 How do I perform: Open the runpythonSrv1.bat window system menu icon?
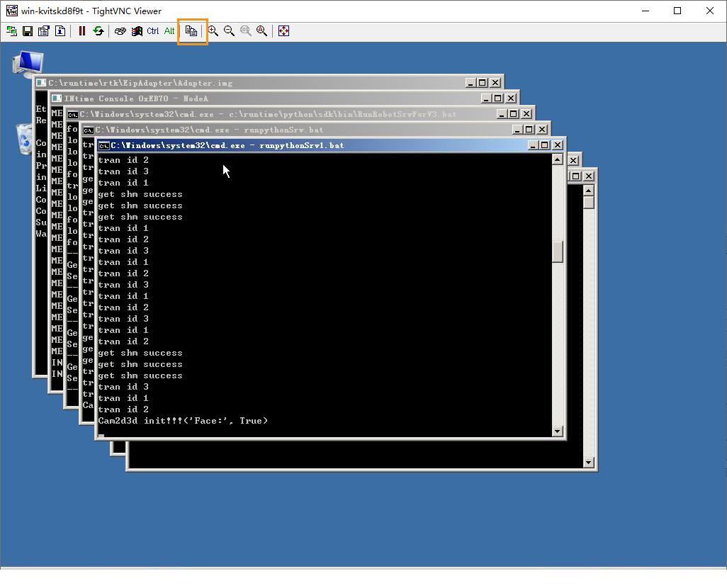pyautogui.click(x=103, y=145)
